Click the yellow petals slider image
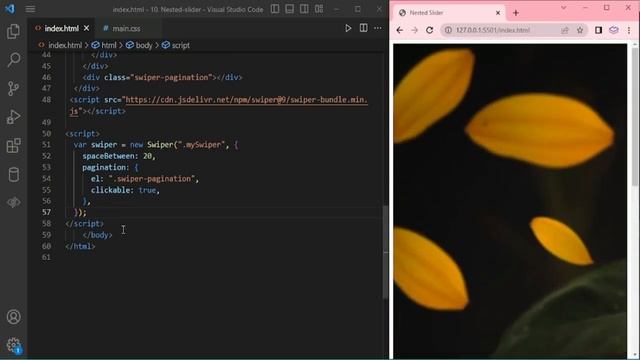This screenshot has width=640, height=360. tap(510, 200)
